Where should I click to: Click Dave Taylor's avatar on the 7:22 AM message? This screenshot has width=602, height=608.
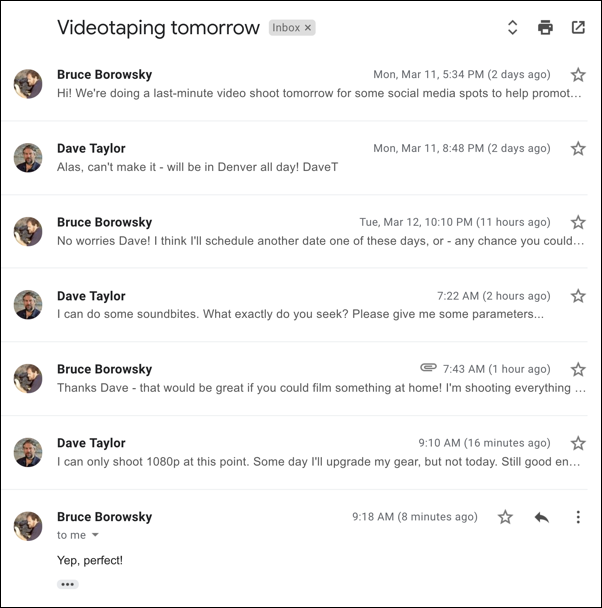pyautogui.click(x=28, y=305)
